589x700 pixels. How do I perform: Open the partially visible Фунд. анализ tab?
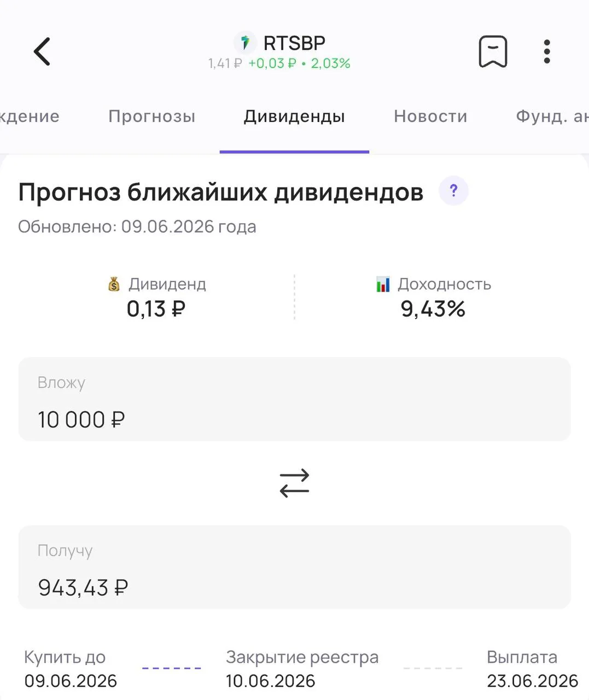[552, 116]
